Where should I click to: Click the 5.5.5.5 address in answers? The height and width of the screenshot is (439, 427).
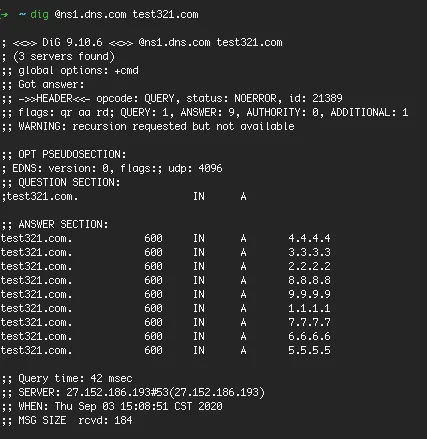(x=309, y=350)
